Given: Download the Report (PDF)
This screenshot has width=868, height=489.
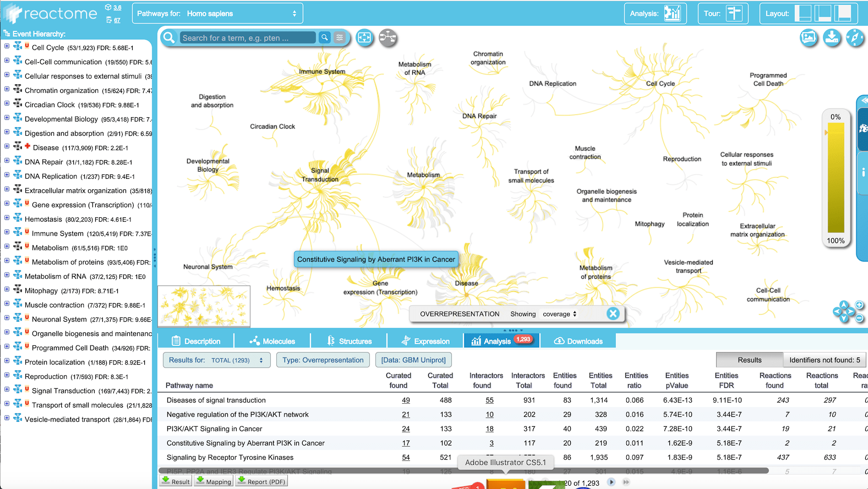Looking at the screenshot, I should pyautogui.click(x=261, y=481).
